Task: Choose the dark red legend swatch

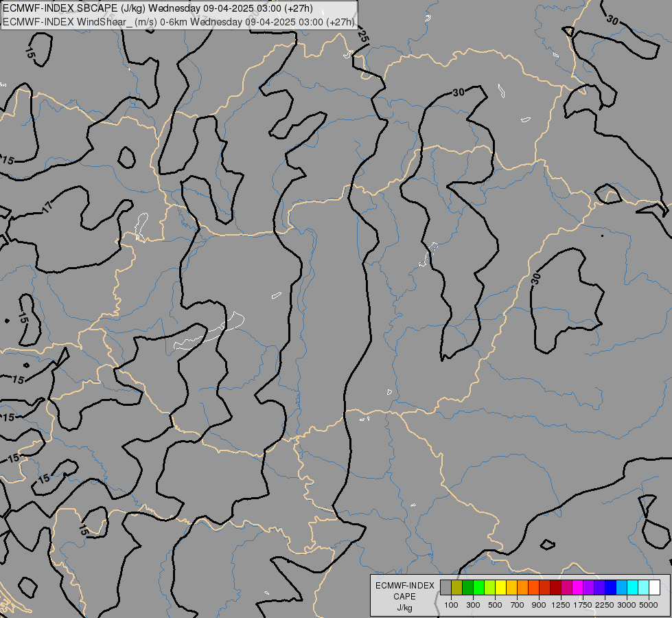Action: click(555, 587)
